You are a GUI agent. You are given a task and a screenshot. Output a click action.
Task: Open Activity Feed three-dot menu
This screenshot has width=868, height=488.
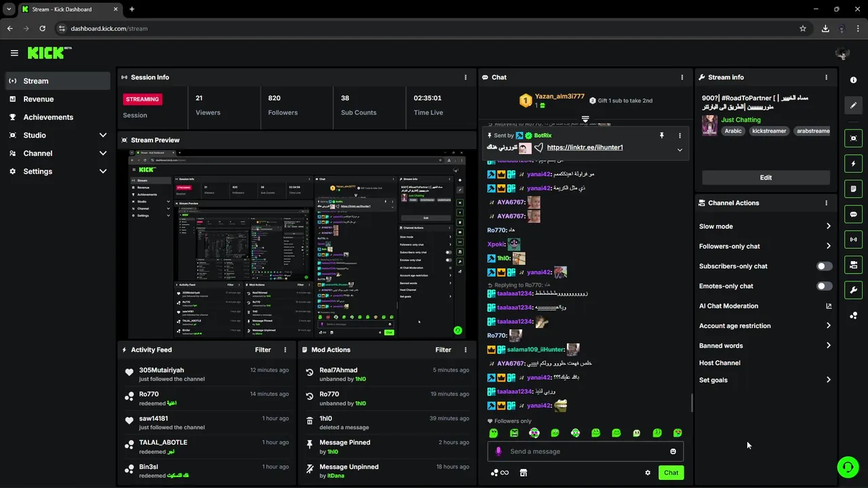285,350
